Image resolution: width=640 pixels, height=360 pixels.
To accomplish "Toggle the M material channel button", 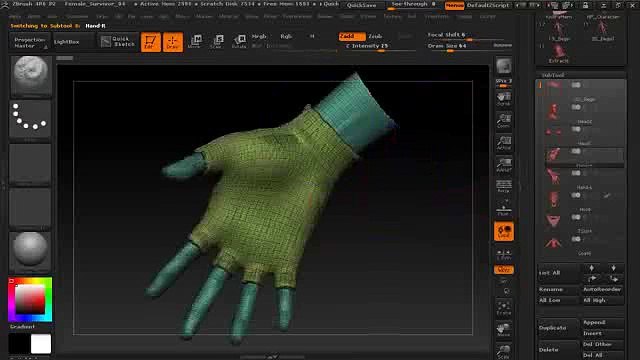I will click(x=312, y=36).
